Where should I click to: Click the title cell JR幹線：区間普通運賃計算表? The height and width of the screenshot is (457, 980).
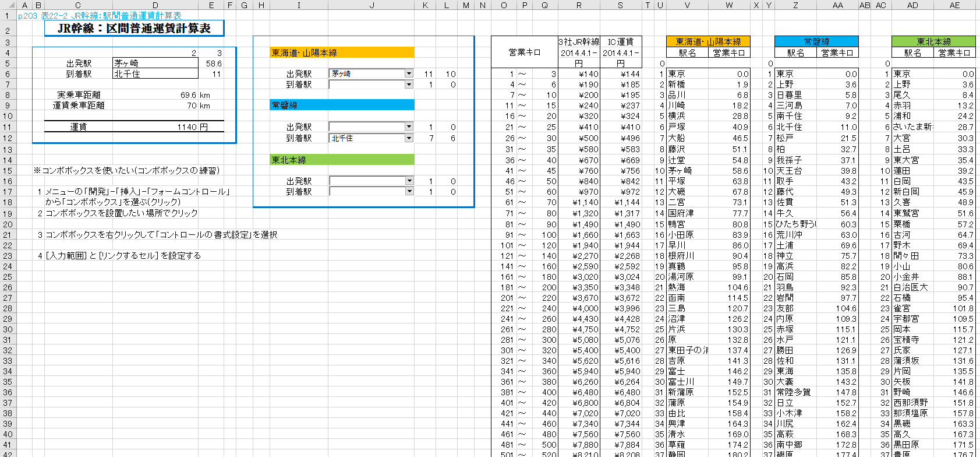[134, 28]
